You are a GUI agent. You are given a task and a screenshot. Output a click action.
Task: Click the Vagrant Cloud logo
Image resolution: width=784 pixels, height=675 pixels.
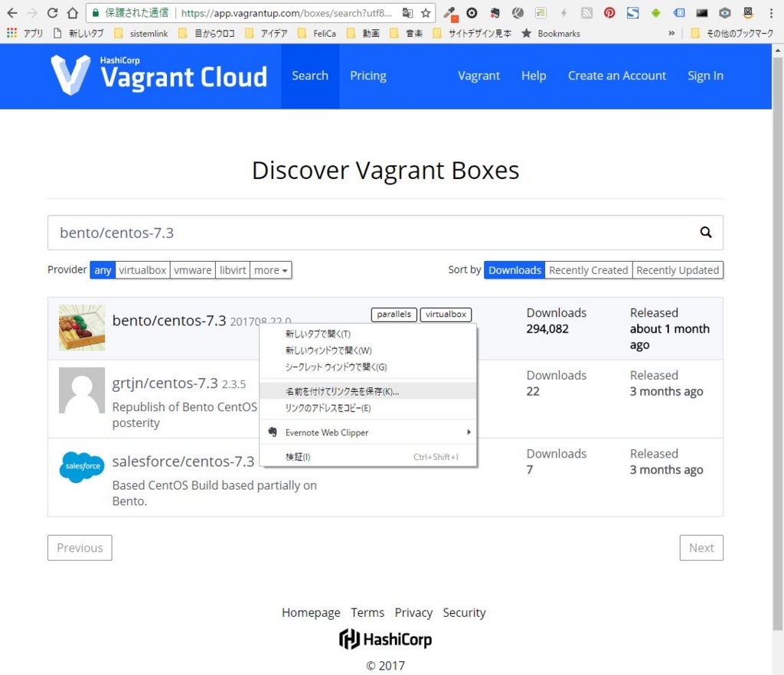click(x=158, y=75)
